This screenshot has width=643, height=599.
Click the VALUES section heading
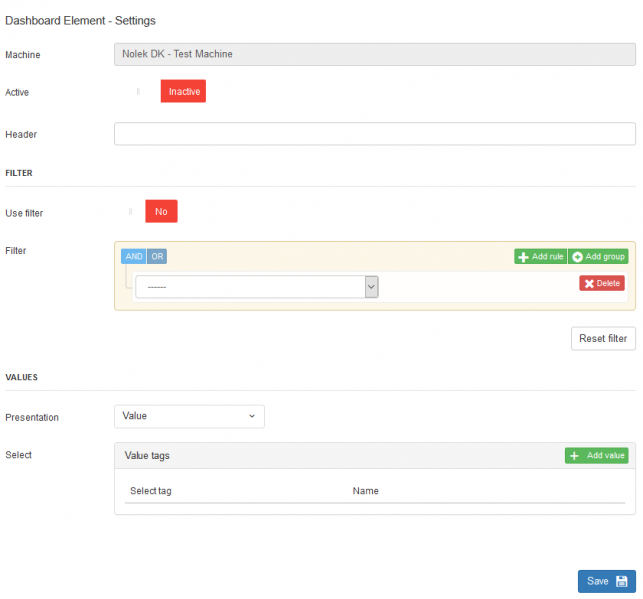coord(21,377)
